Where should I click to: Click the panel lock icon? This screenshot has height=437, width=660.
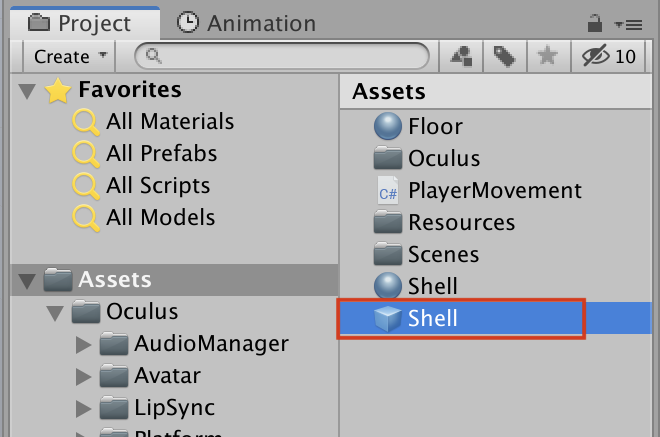(x=594, y=21)
